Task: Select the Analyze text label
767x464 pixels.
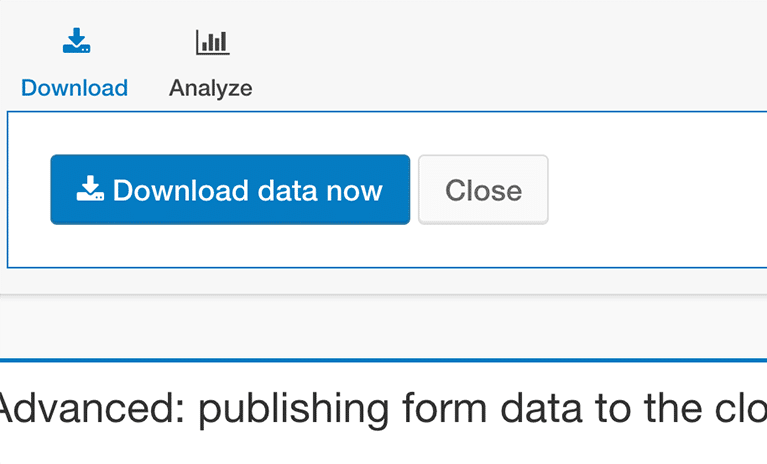Action: [x=211, y=89]
